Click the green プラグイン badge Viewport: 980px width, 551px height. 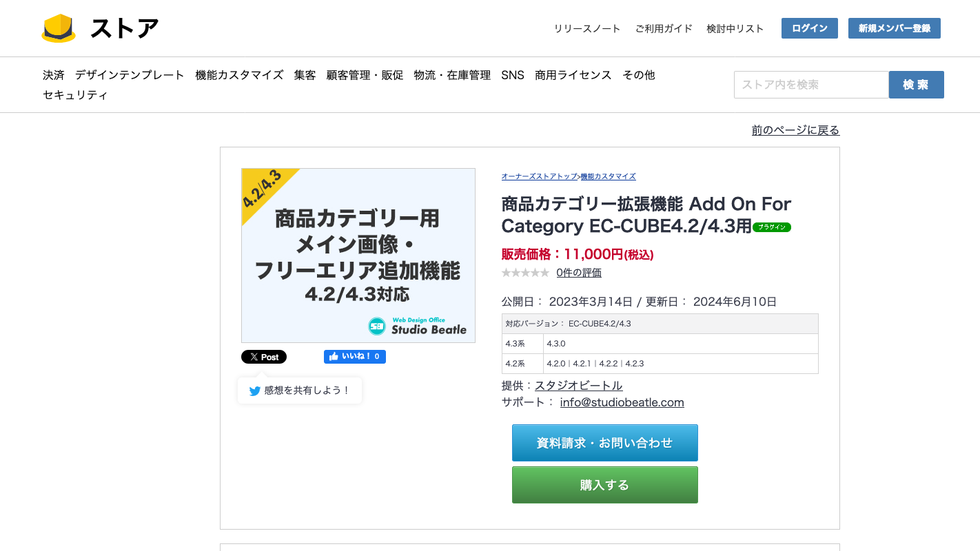[x=772, y=227]
